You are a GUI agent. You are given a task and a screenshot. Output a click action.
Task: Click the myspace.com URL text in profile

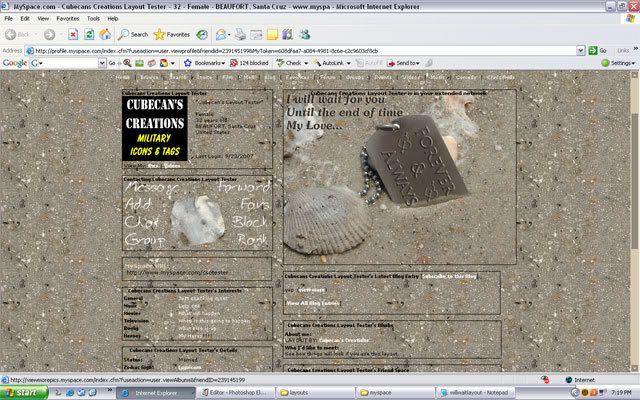coord(177,272)
